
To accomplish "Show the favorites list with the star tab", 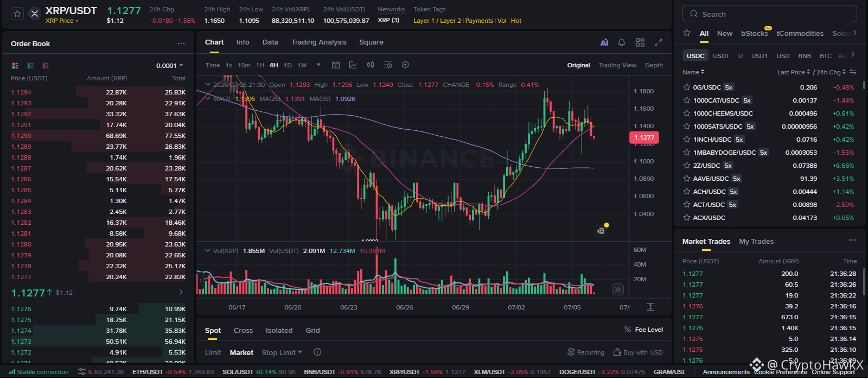I will point(687,33).
